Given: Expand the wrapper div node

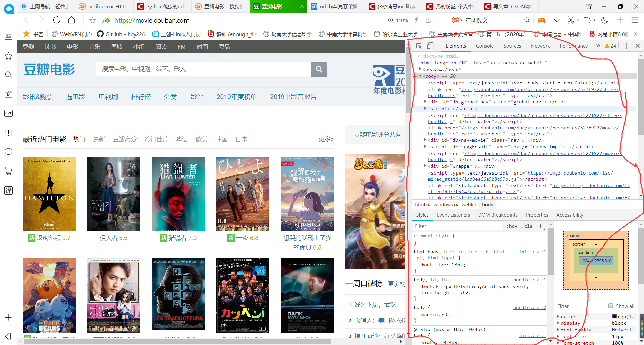Looking at the screenshot, I should click(x=425, y=166).
